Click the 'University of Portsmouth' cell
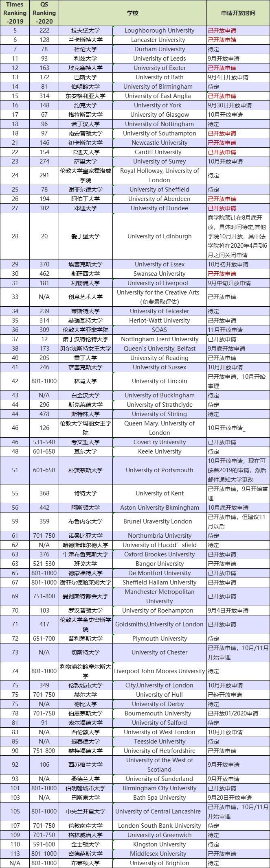Viewport: 270px width, 868px height. 160,470
